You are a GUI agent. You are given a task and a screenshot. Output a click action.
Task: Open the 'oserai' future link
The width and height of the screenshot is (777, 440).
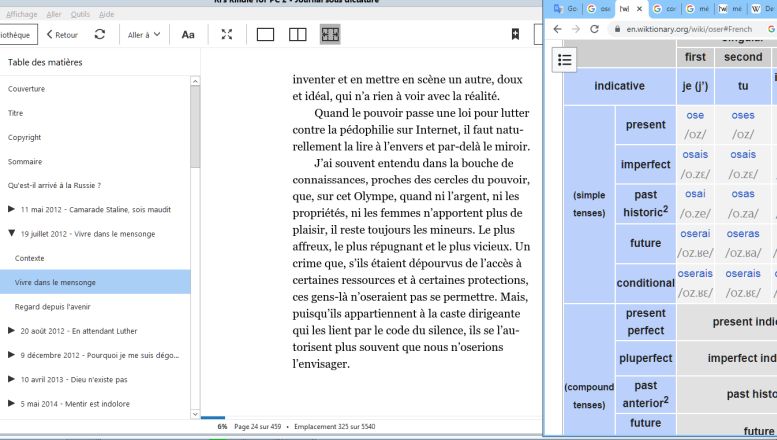click(695, 233)
